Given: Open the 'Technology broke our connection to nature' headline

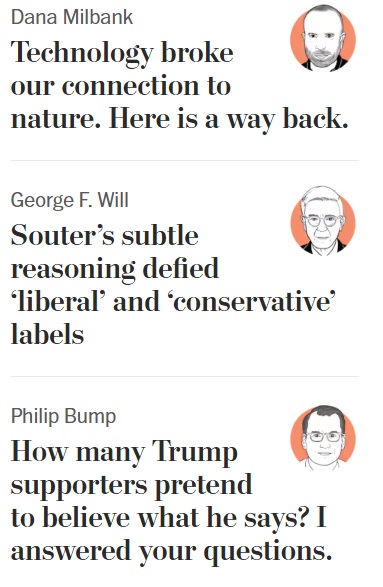Looking at the screenshot, I should pos(180,86).
